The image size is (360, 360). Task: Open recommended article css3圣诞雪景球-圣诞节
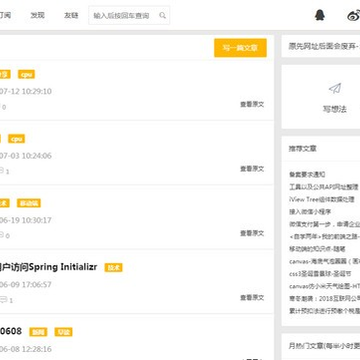click(x=320, y=274)
